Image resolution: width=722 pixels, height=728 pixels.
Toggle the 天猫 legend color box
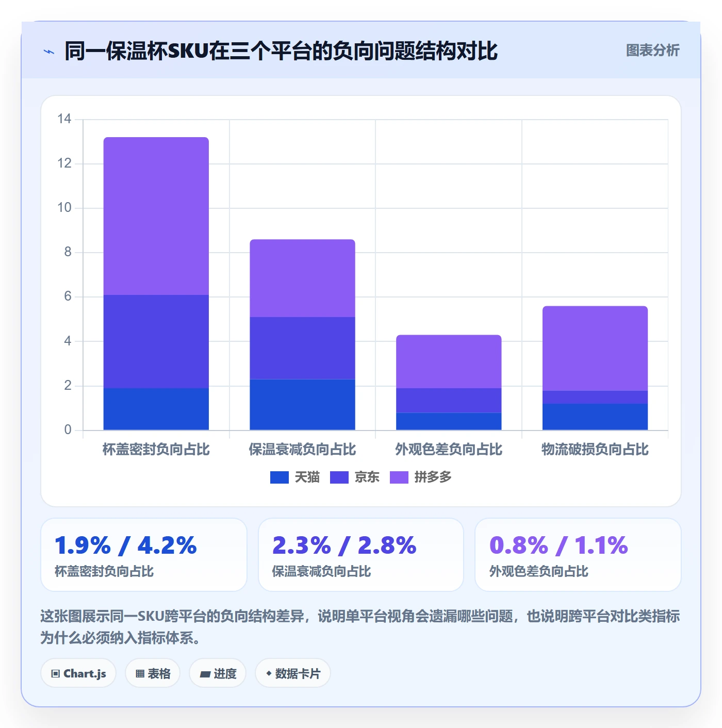(279, 477)
